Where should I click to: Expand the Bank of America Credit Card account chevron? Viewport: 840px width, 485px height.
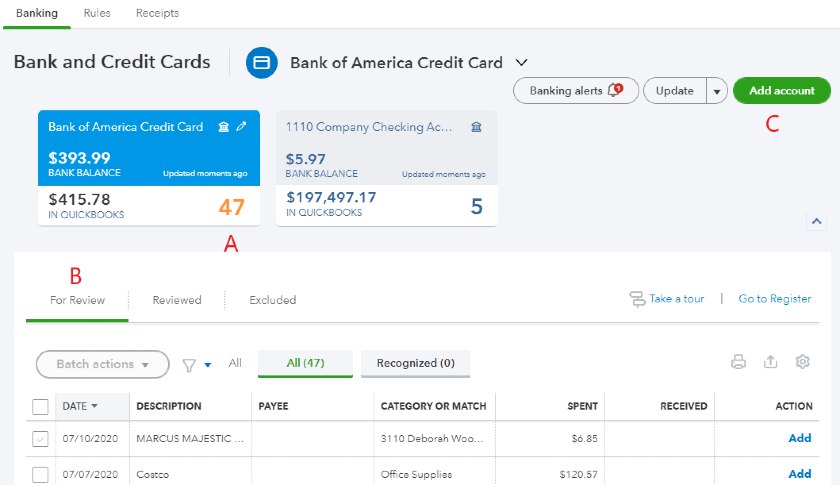click(x=521, y=62)
